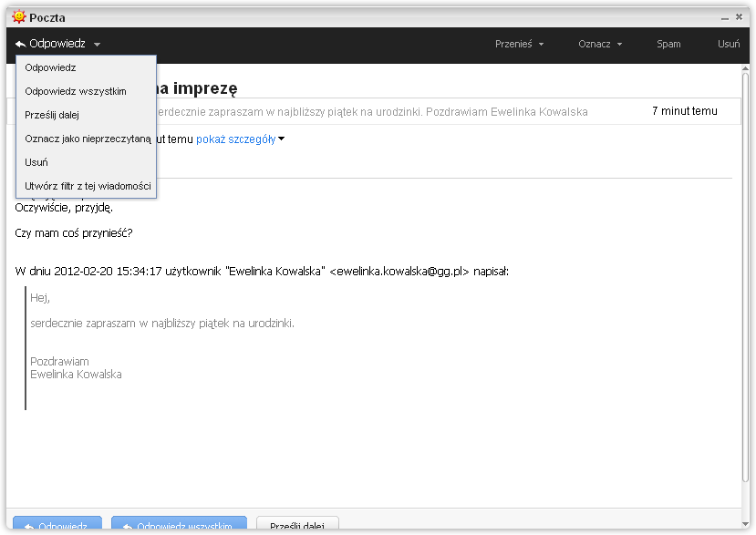Click the reply arrow icon beside Odpowiedz
The height and width of the screenshot is (535, 756).
coord(20,45)
